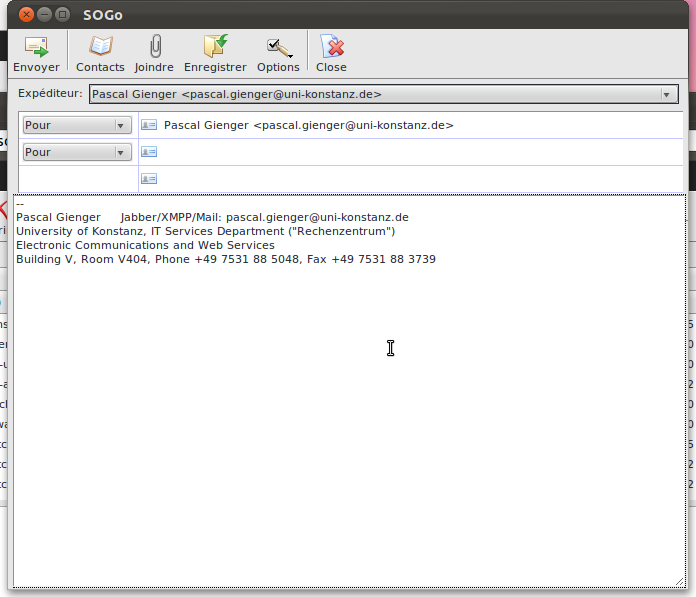Click contact card icon in third recipient row
Viewport: 696px width, 597px height.
149,179
